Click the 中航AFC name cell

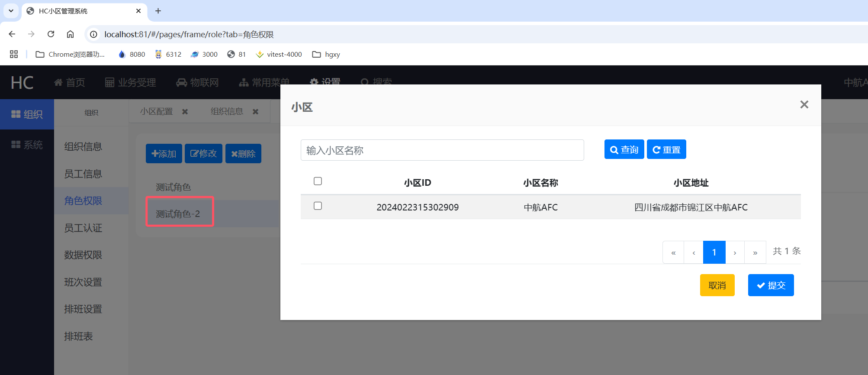pyautogui.click(x=540, y=207)
